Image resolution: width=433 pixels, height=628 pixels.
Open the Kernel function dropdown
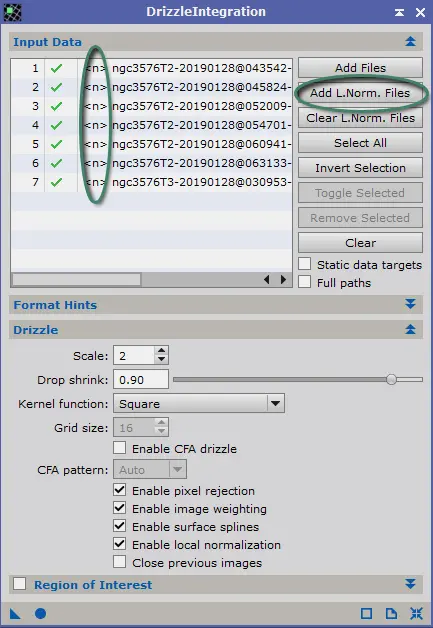pyautogui.click(x=199, y=403)
